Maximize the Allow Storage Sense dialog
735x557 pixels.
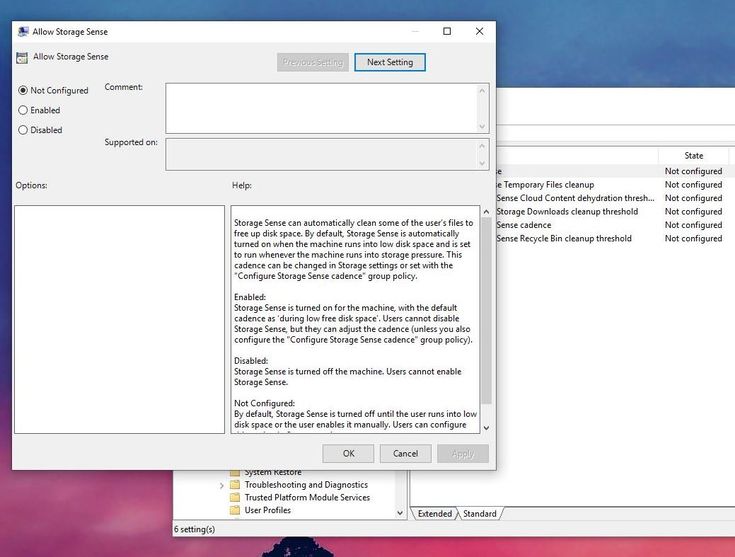447,31
